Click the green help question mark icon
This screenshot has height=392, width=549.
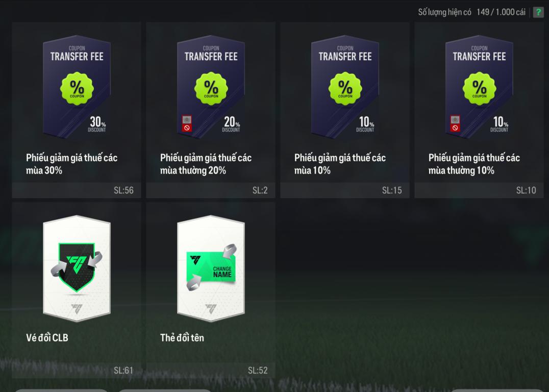538,12
